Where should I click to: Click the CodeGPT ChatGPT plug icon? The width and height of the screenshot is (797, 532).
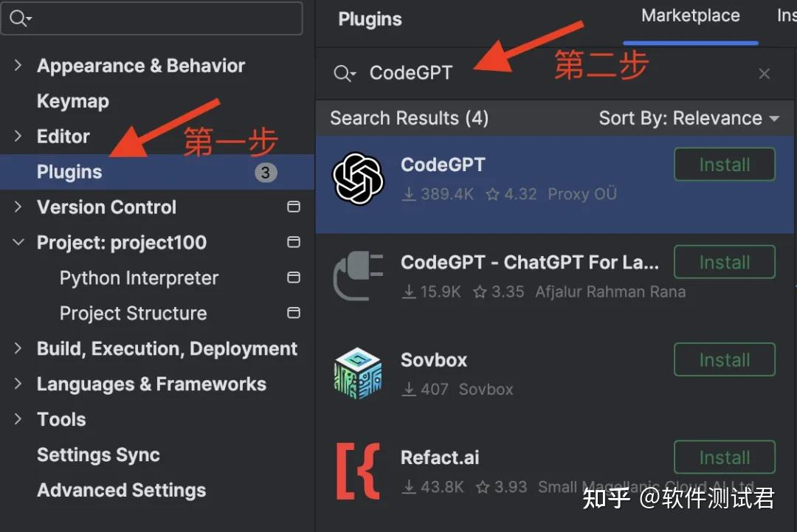click(x=359, y=275)
